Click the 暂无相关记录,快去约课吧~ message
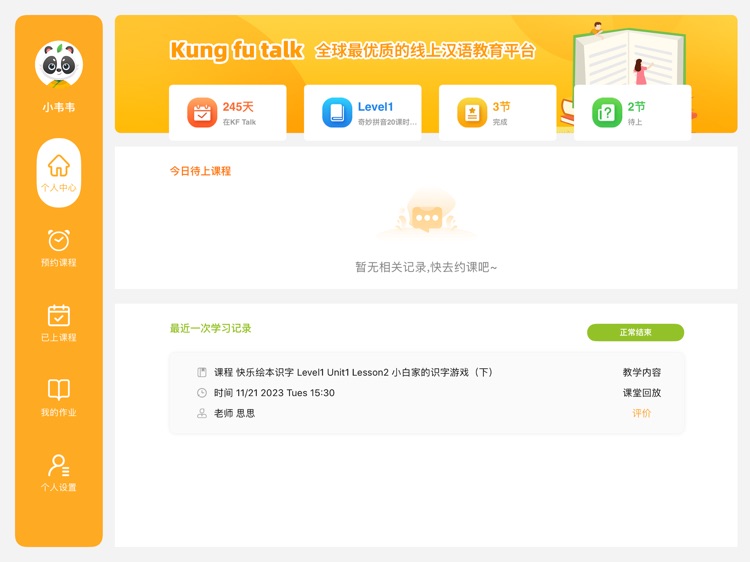Screen dimensions: 750x562 pyautogui.click(x=426, y=267)
